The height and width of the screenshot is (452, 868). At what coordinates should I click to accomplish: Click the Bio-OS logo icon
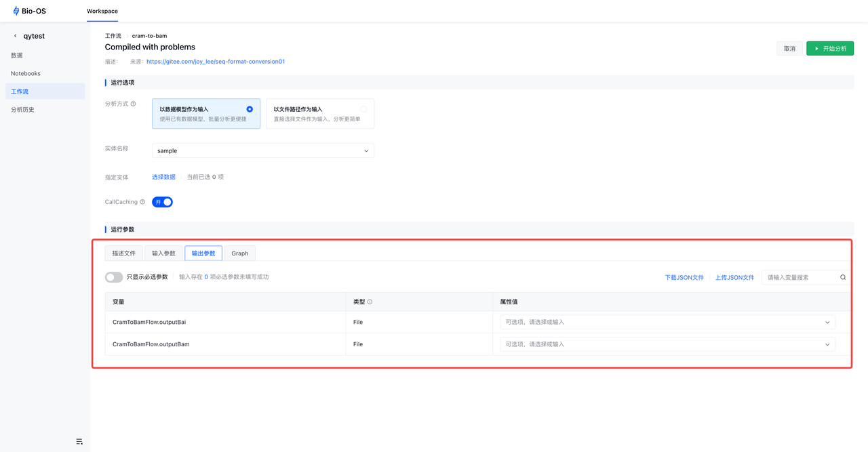coord(16,11)
